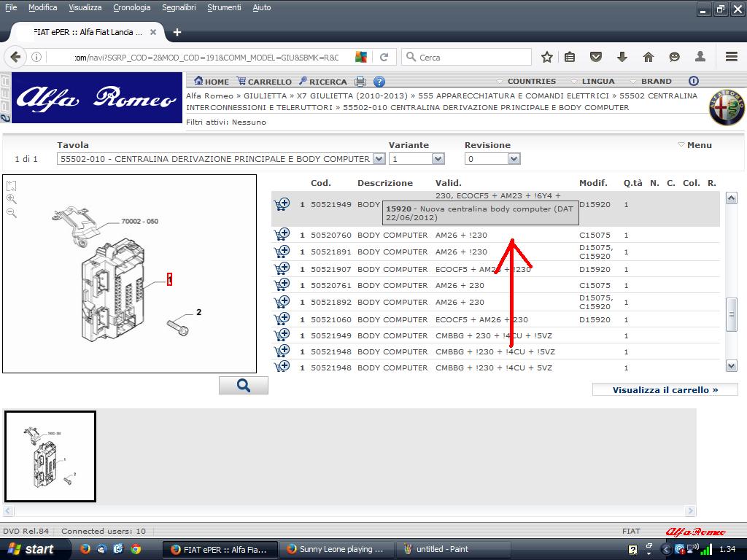Open the Variante dropdown

point(417,158)
